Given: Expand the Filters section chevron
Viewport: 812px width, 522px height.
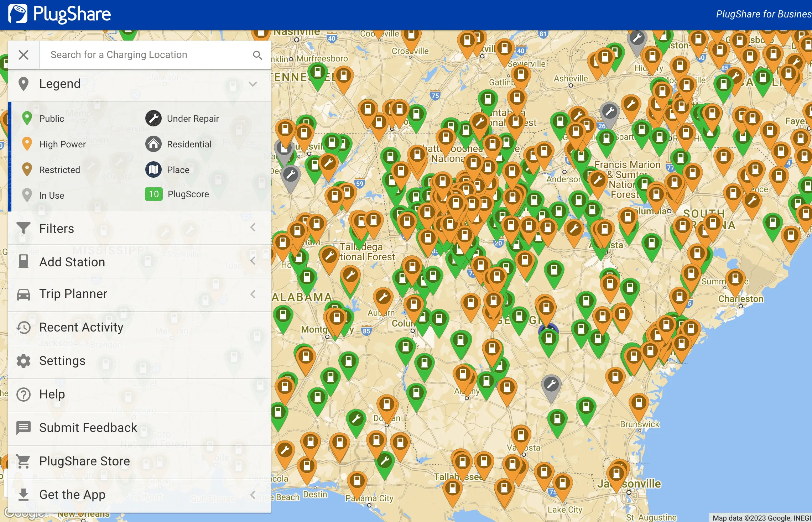Looking at the screenshot, I should (x=253, y=228).
